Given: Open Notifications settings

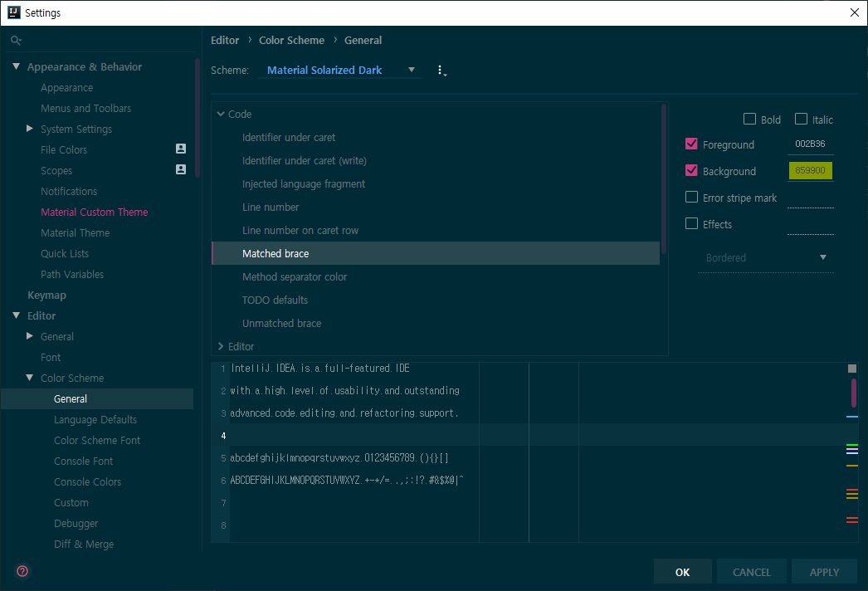Looking at the screenshot, I should pos(69,191).
